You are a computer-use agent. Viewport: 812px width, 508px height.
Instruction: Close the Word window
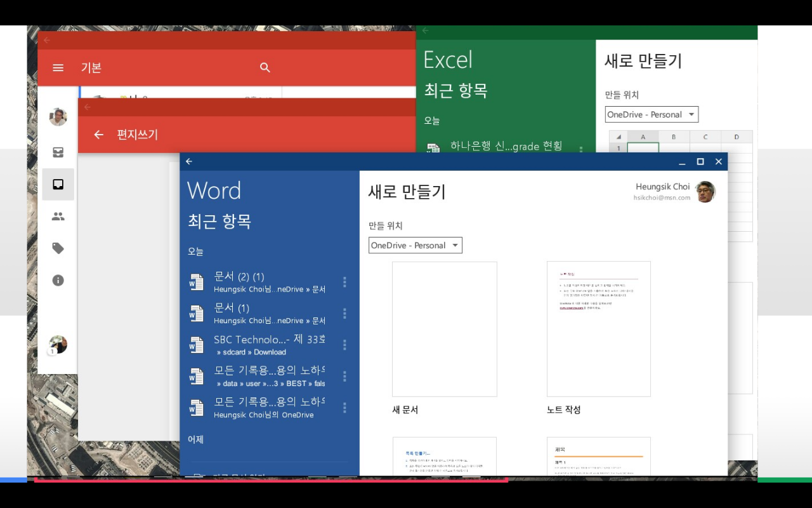[719, 162]
